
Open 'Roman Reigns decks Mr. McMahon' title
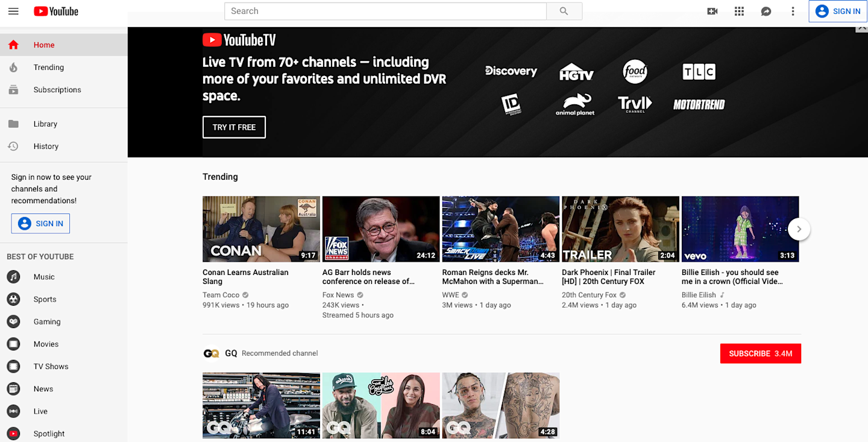493,277
